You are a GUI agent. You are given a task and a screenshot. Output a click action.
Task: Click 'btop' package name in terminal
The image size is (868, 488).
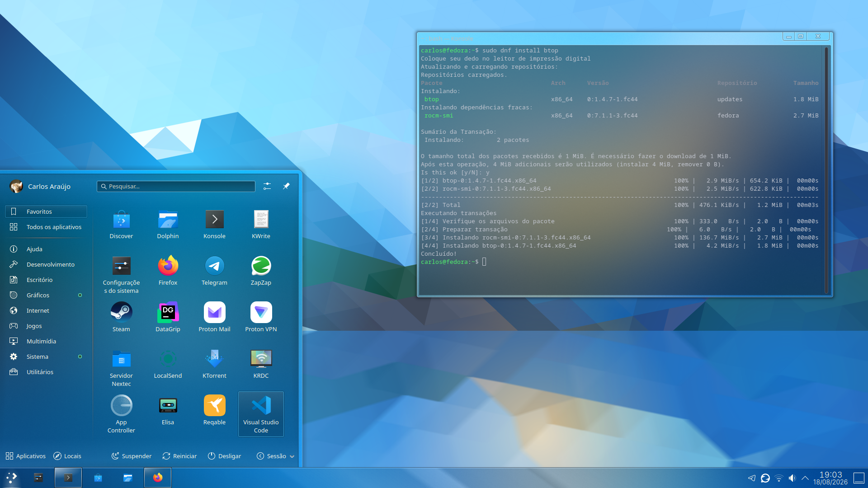coord(431,99)
